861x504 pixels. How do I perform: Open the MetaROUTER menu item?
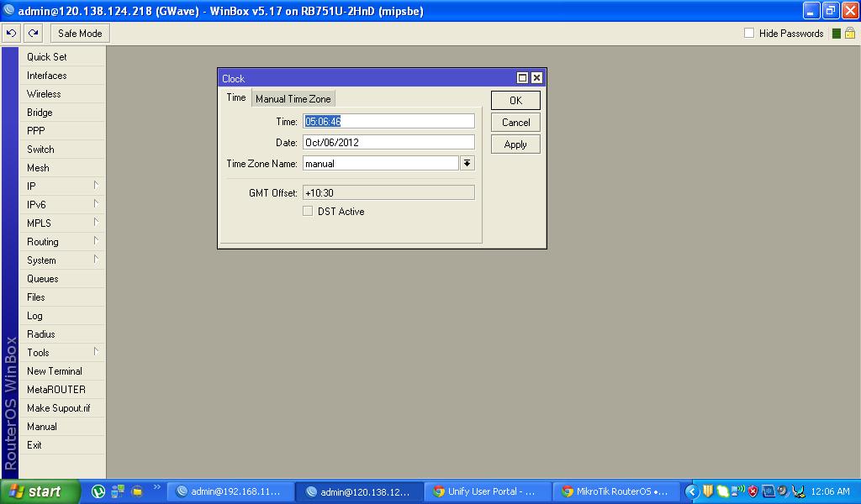[61, 390]
